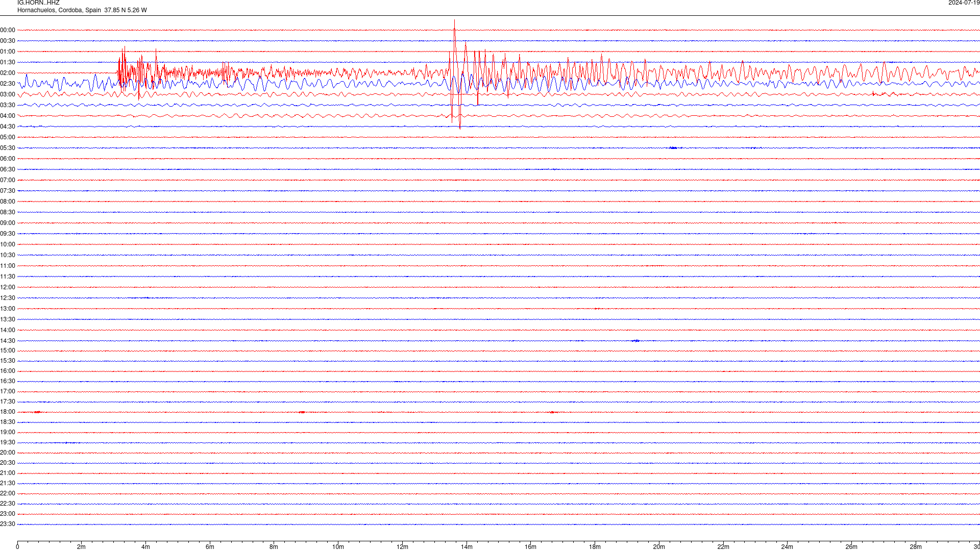Screen dimensions: 980x551
Task: Select the 23:30 time row label
Action: (8, 524)
